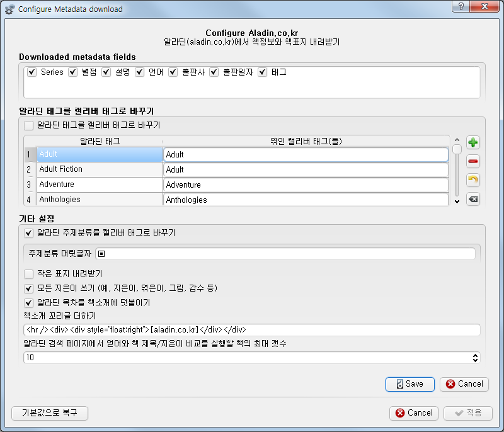Click the 알라딘 태그 column header

tap(100, 141)
